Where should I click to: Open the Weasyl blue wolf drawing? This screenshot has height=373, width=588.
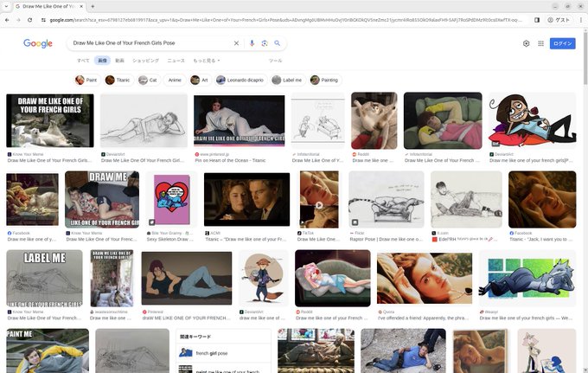click(527, 278)
